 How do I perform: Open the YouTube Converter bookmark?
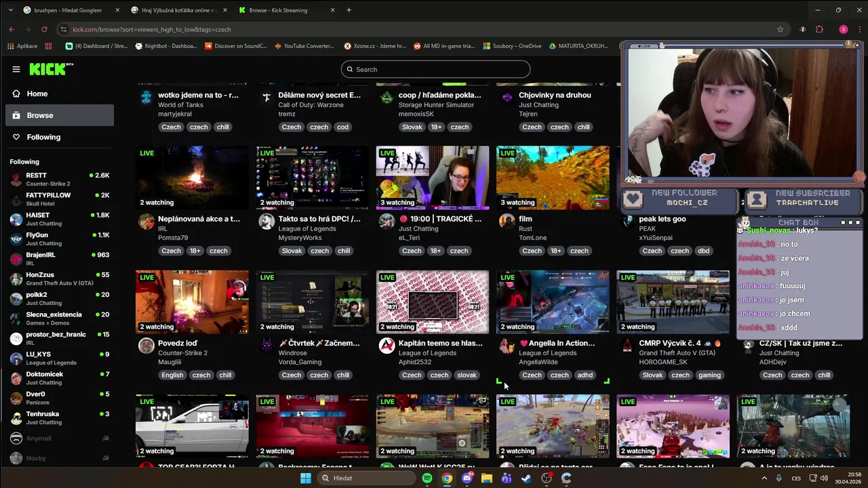(x=304, y=46)
